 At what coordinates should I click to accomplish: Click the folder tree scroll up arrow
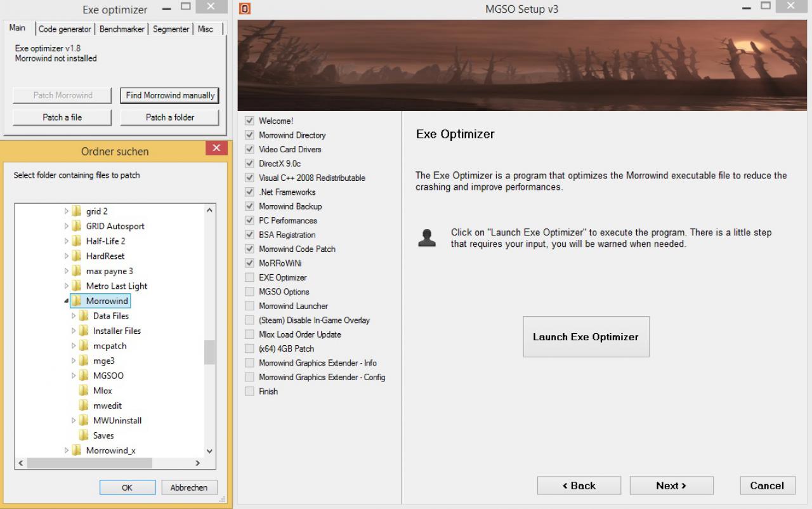pyautogui.click(x=210, y=209)
